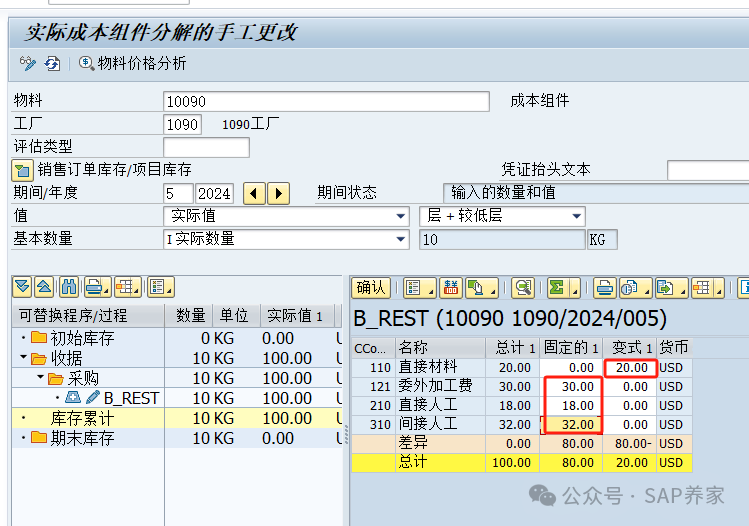The width and height of the screenshot is (749, 526).
Task: Click the 变式 1 column header
Action: click(x=630, y=347)
